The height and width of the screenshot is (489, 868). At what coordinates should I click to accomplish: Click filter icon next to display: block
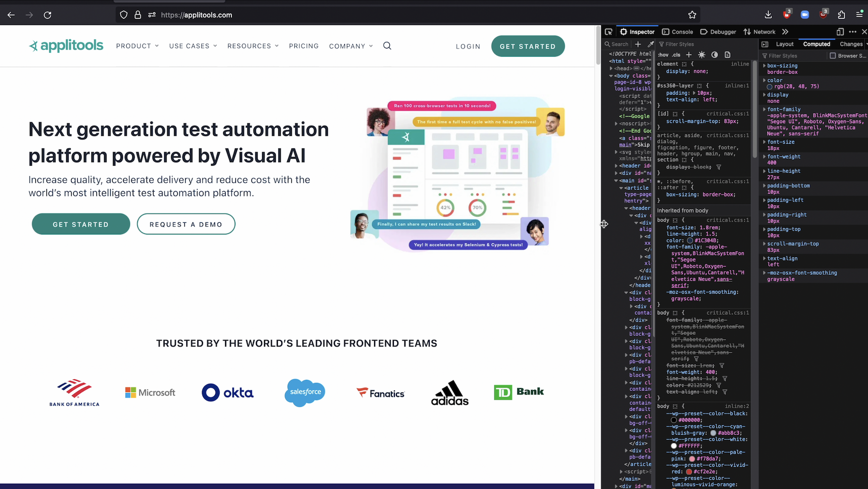click(x=719, y=167)
